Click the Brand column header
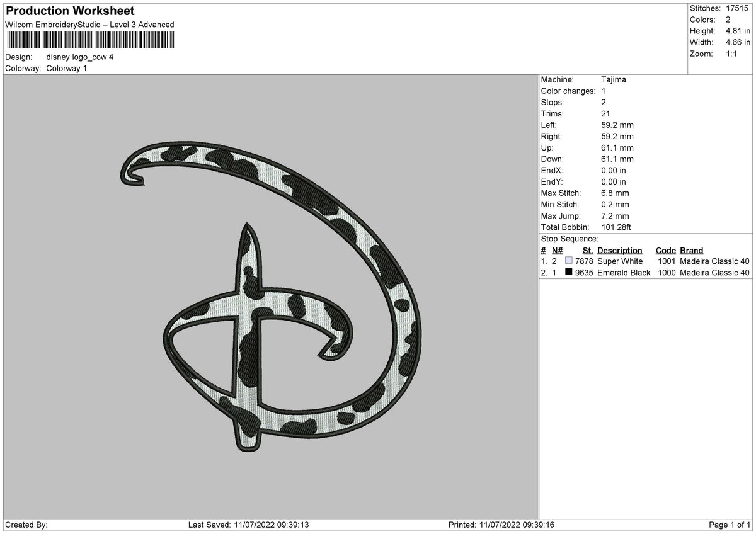 (692, 250)
